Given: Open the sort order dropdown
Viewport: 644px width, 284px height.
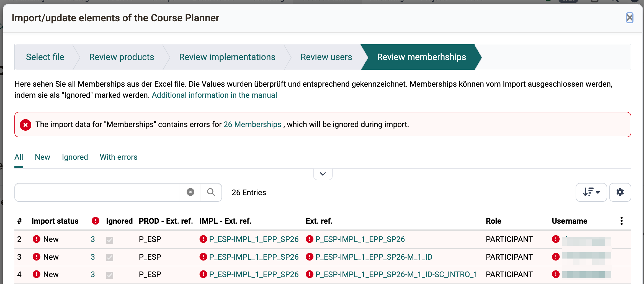Looking at the screenshot, I should [591, 192].
